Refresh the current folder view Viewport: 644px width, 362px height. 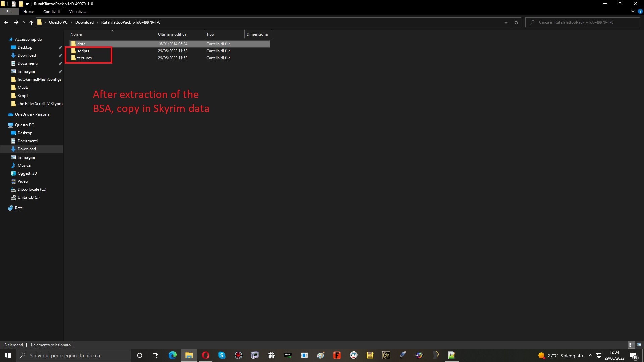[x=516, y=22]
